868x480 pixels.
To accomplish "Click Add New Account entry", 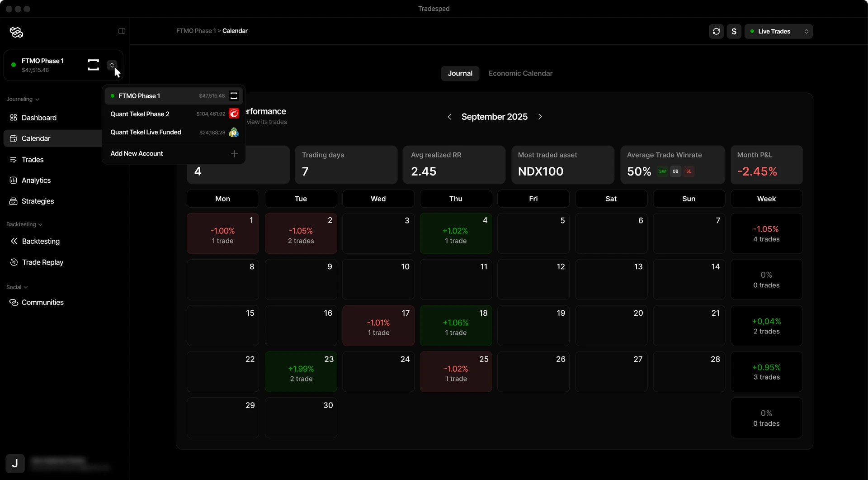I will [174, 154].
